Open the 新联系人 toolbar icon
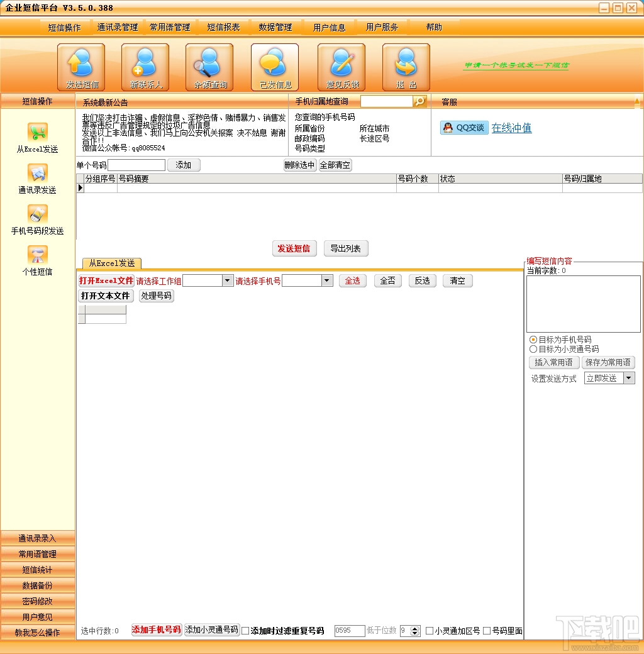 coord(145,67)
